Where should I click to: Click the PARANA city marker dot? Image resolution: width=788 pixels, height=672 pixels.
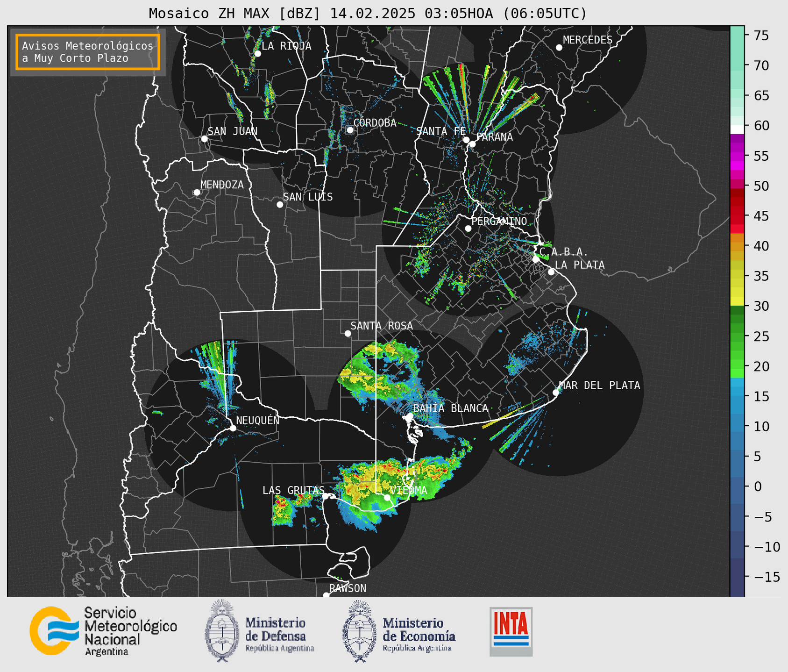pos(472,144)
